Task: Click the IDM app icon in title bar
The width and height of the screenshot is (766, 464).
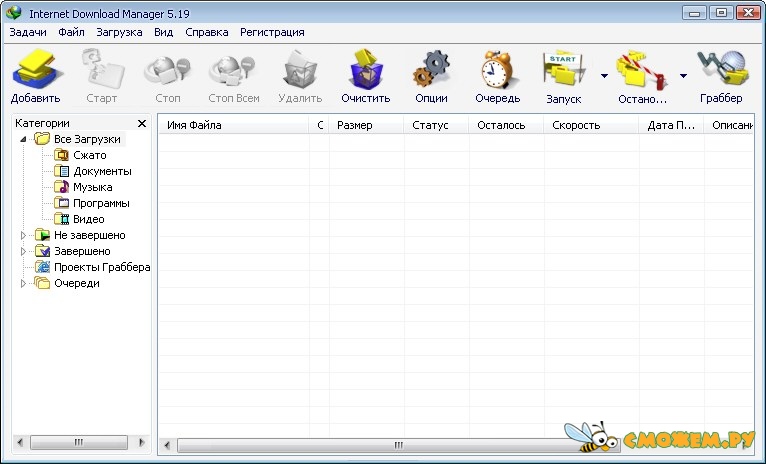Action: point(14,13)
